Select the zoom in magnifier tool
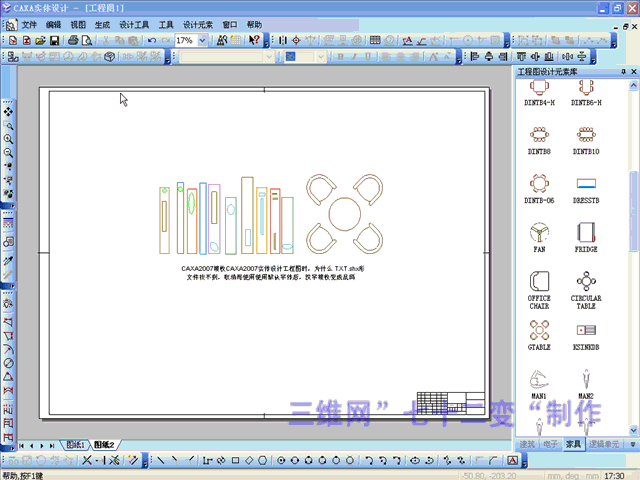The image size is (640, 480). 8,139
